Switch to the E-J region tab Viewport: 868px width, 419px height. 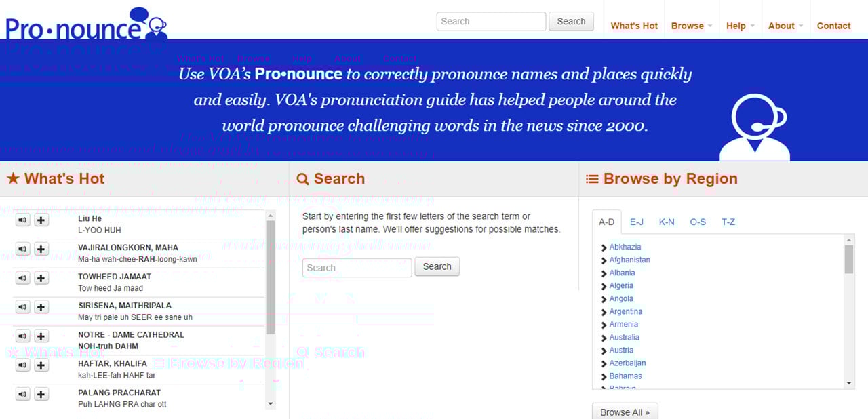637,222
